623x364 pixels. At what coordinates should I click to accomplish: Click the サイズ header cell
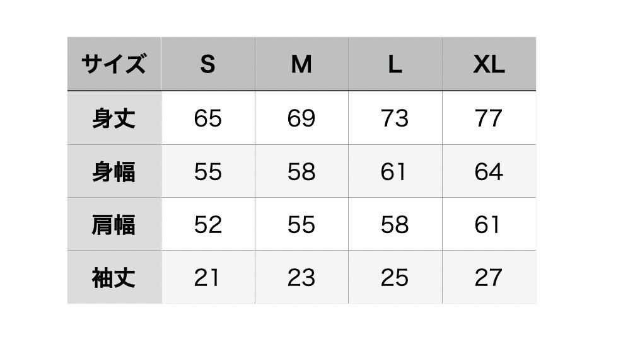pyautogui.click(x=114, y=64)
